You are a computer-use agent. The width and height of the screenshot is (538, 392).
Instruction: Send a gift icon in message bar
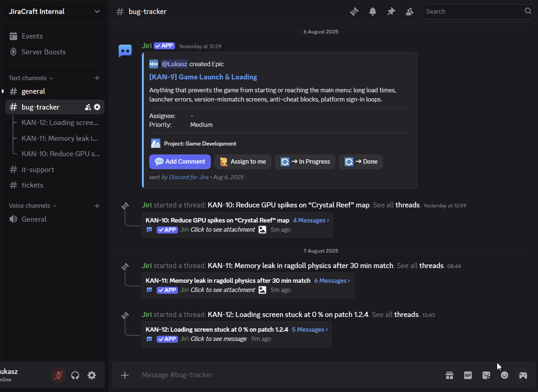pos(449,375)
